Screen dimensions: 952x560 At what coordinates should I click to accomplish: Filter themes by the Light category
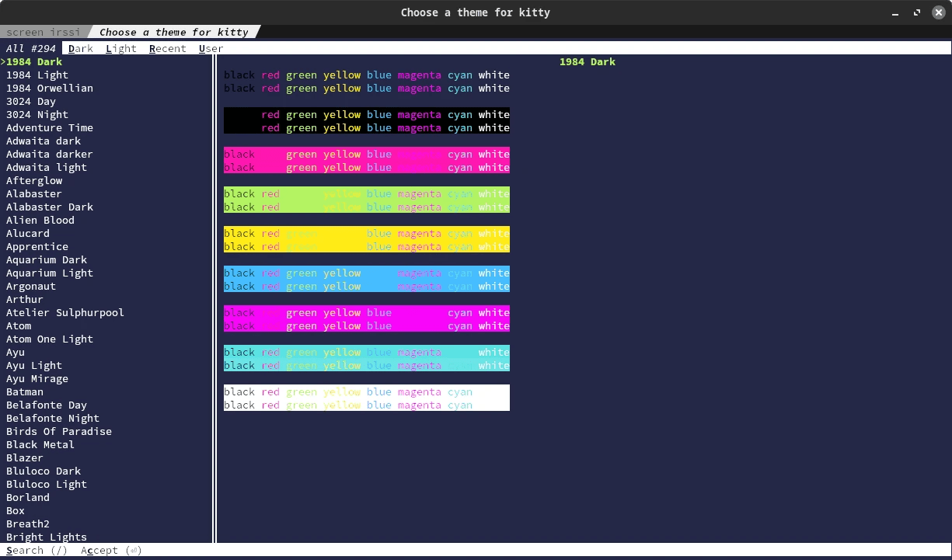pyautogui.click(x=121, y=48)
